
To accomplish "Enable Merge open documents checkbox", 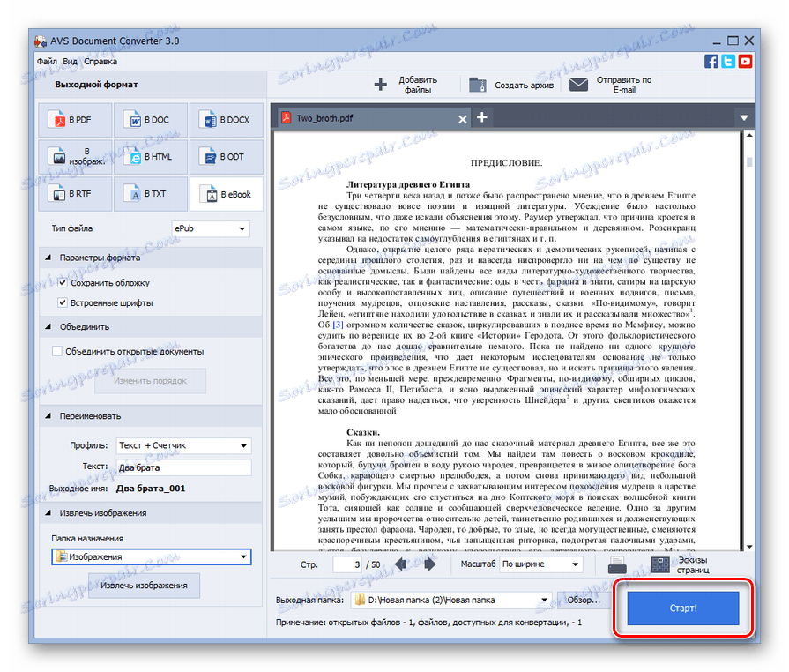I will coord(56,351).
